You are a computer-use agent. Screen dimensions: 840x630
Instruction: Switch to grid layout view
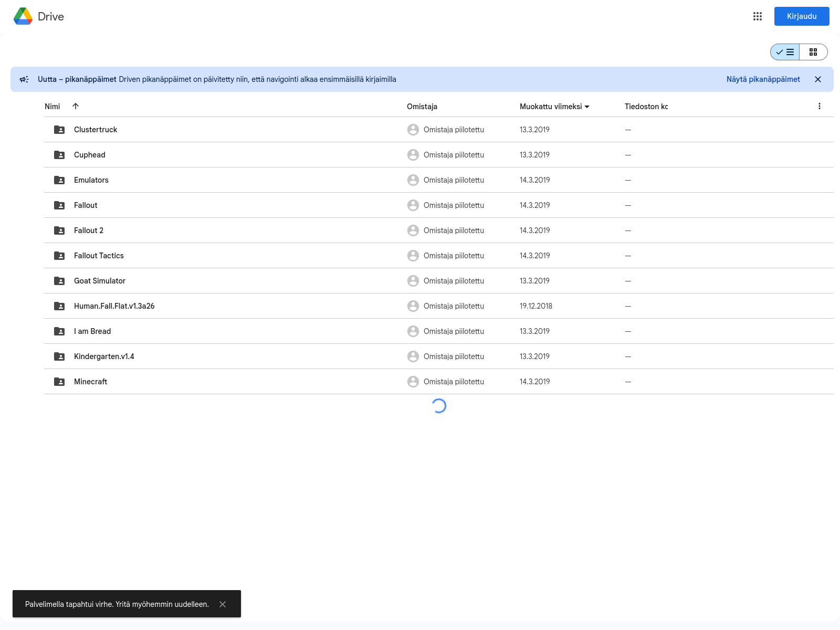point(813,52)
